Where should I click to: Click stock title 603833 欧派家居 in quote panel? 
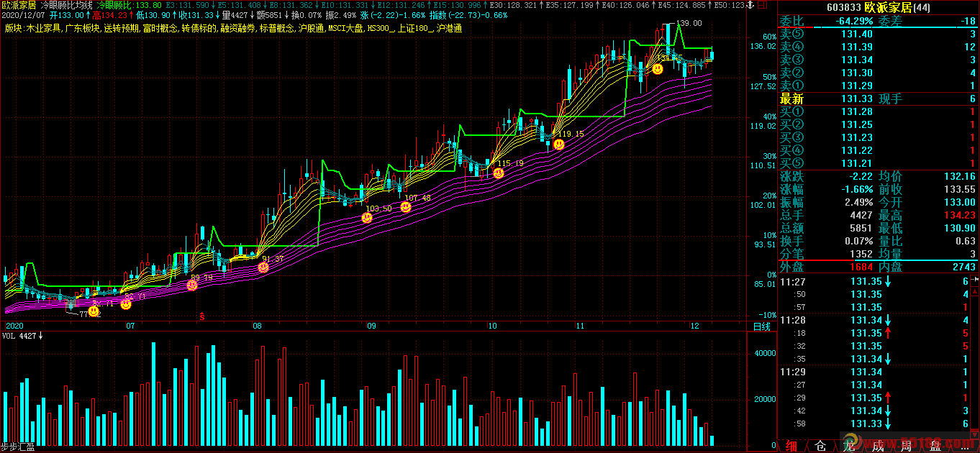(x=879, y=6)
